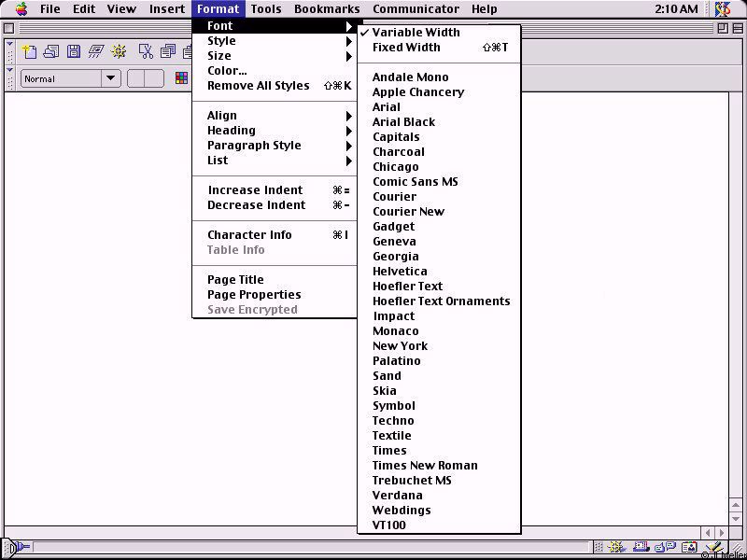Click the Apple menu icon
The width and height of the screenshot is (747, 560).
click(21, 9)
